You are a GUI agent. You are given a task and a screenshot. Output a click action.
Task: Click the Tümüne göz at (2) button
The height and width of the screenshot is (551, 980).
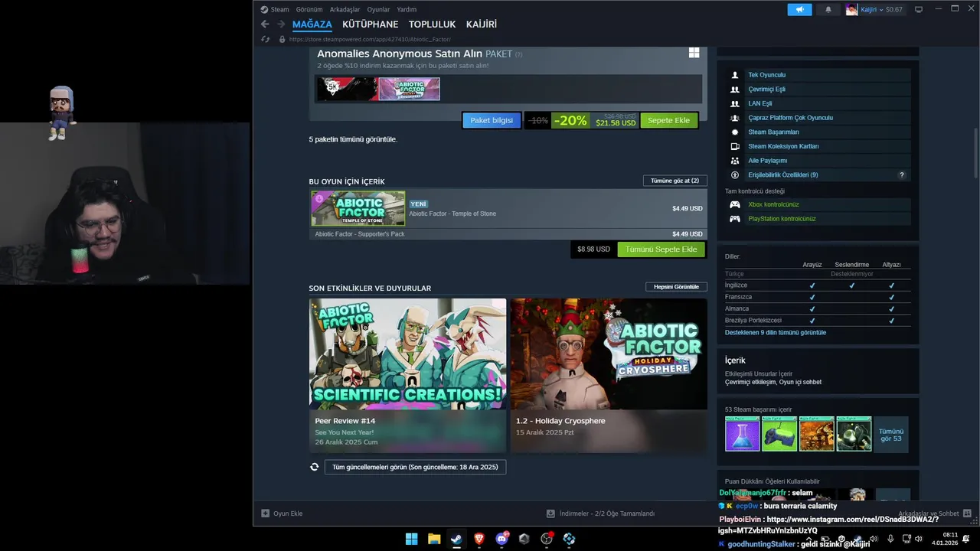pyautogui.click(x=675, y=181)
